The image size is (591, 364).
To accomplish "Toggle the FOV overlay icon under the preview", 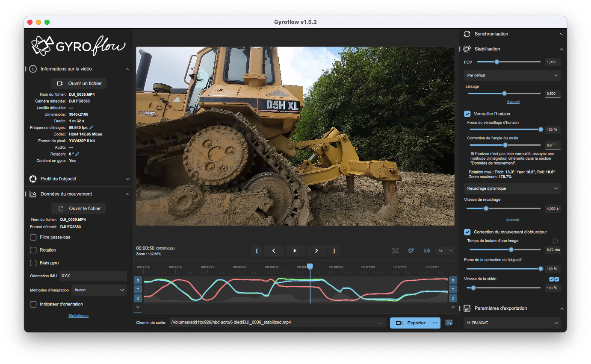I will pos(395,251).
